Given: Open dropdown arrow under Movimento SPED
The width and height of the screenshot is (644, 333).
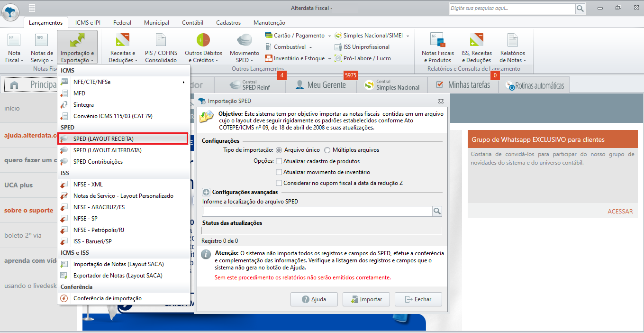Looking at the screenshot, I should [252, 60].
